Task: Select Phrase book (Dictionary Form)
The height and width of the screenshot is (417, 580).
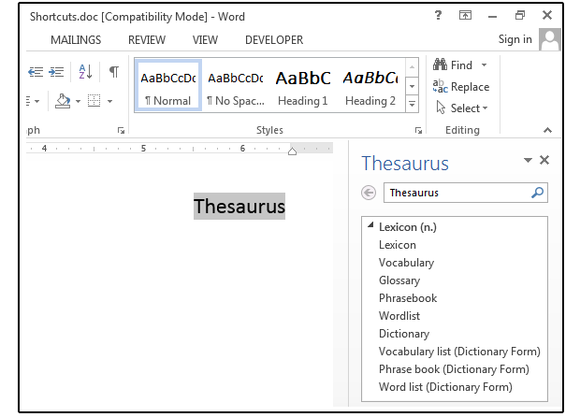Action: click(x=454, y=369)
